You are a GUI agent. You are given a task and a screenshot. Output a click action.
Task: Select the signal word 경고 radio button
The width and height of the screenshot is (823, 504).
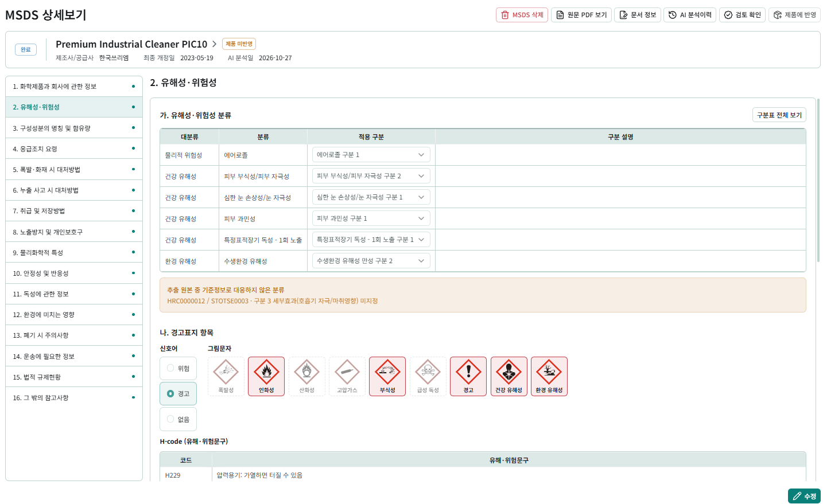click(x=170, y=393)
